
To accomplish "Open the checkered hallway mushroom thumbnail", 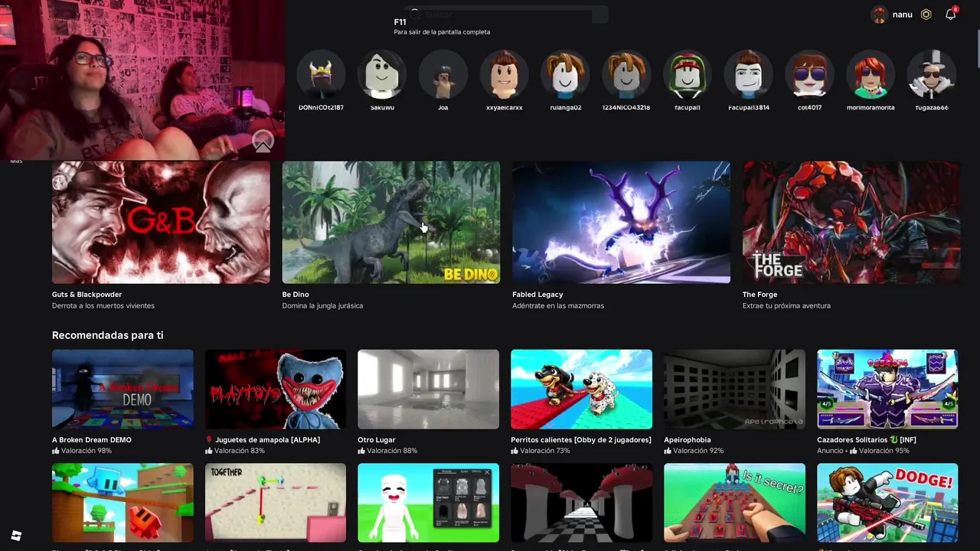I will 581,502.
